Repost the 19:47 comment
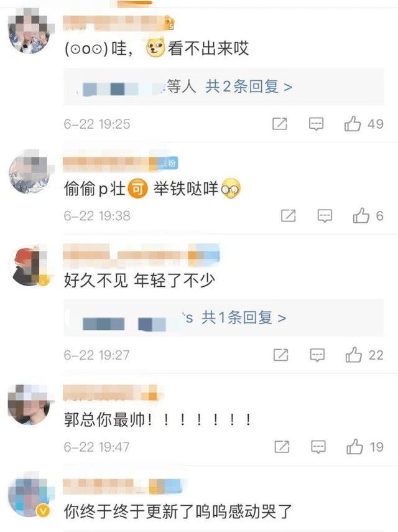398x532 pixels. coord(282,447)
